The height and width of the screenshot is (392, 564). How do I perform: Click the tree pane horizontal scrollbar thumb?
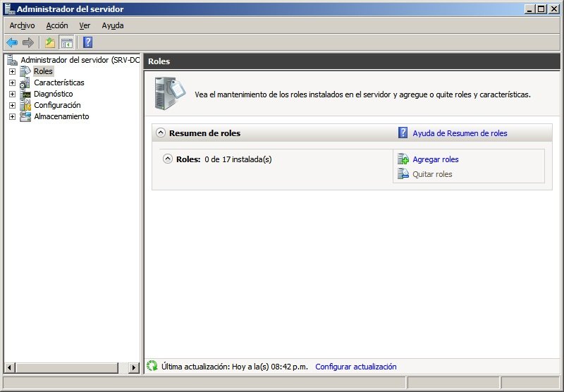[x=66, y=367]
